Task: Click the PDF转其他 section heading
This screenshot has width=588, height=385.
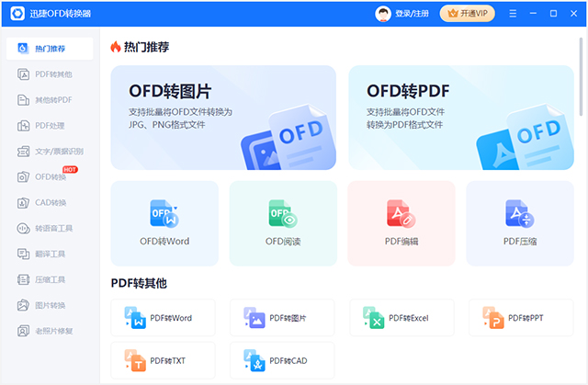Action: tap(139, 283)
